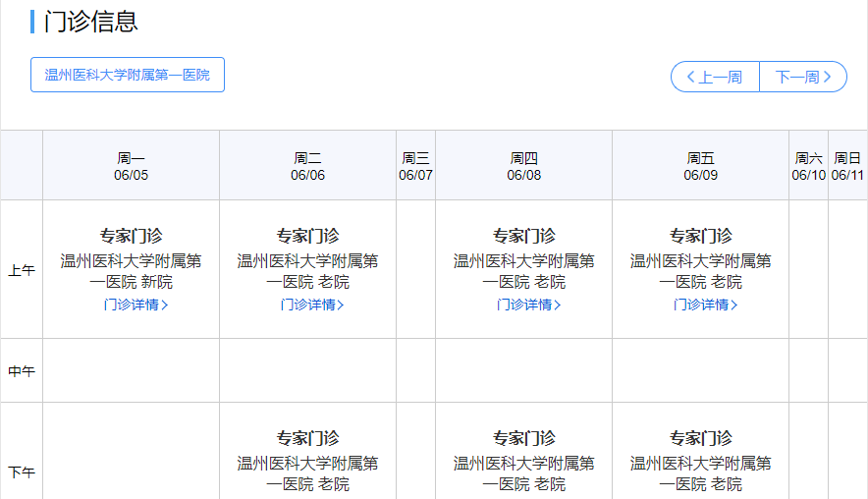This screenshot has height=499, width=868.
Task: Open Thursday morning 门诊详情 link
Action: (x=528, y=305)
